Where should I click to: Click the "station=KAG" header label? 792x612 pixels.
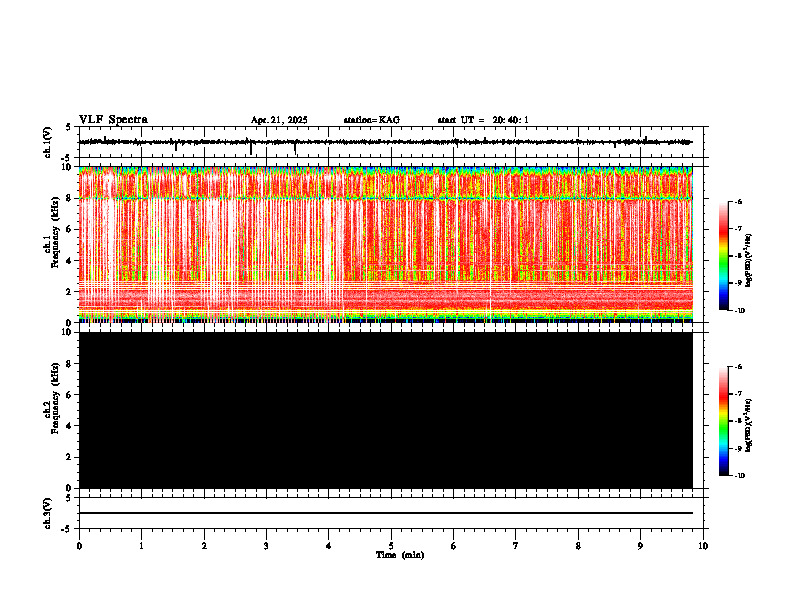click(x=371, y=120)
